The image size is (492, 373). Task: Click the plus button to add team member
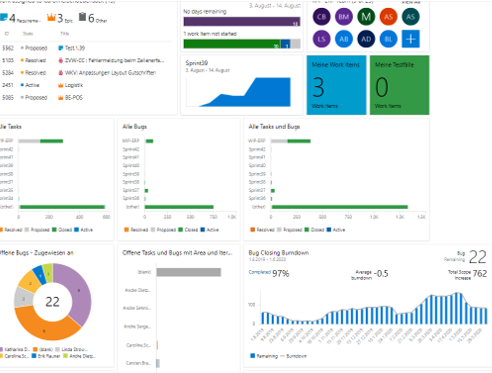[411, 39]
